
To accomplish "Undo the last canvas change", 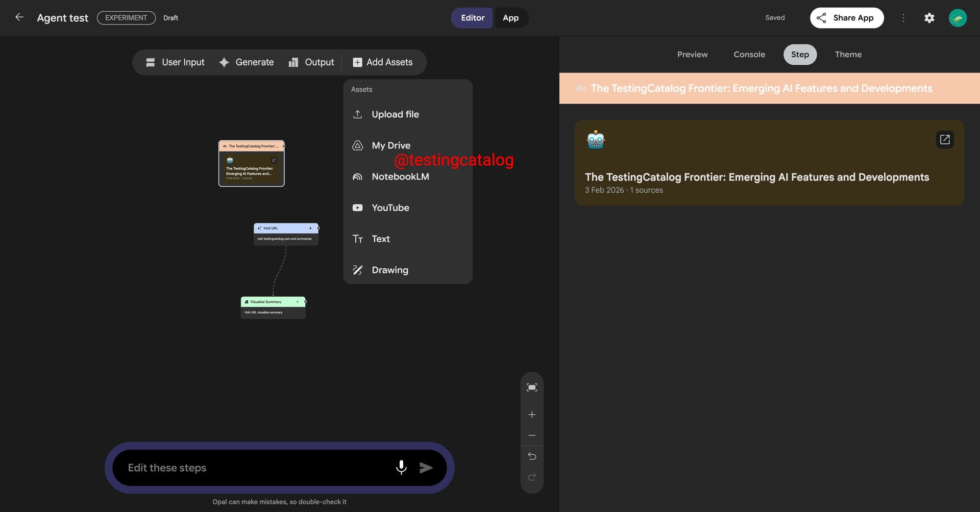I will tap(532, 456).
